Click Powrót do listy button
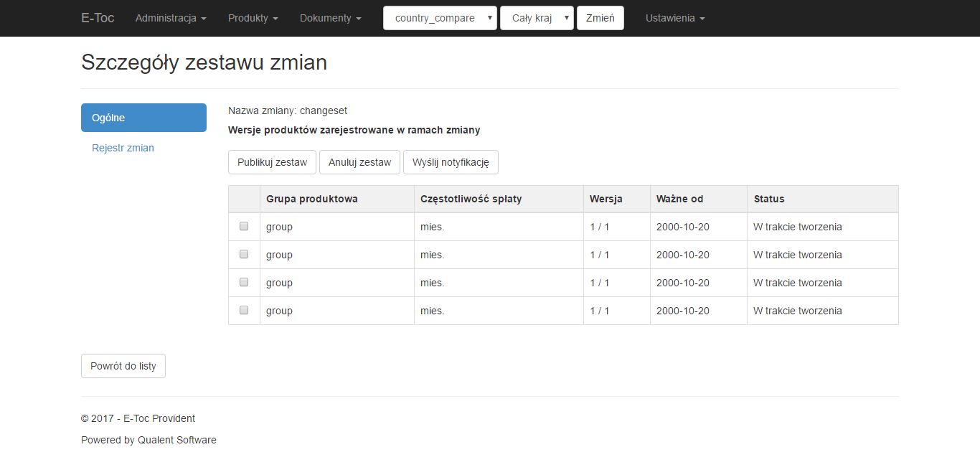The image size is (980, 475). click(123, 366)
